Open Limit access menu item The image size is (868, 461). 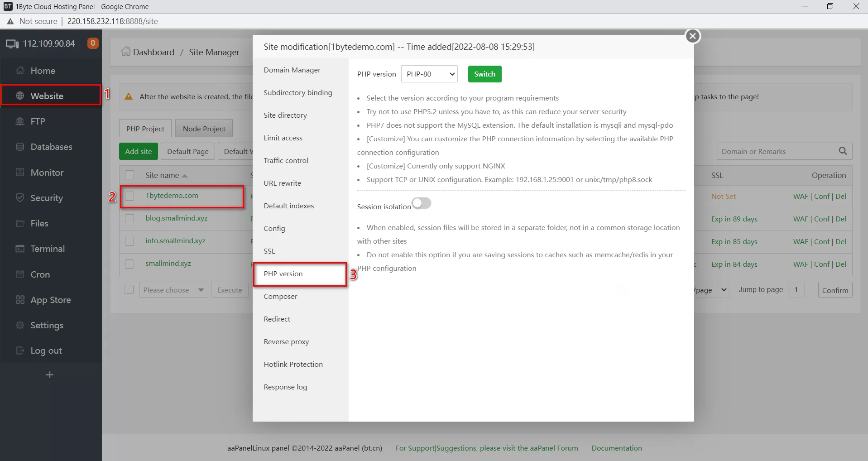point(283,138)
